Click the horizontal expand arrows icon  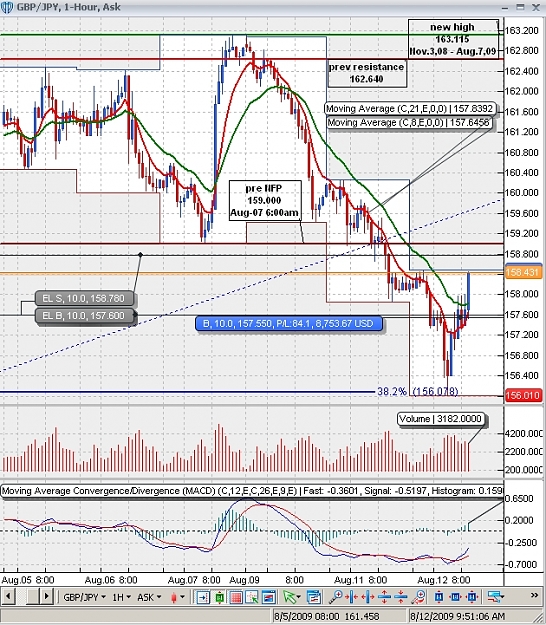click(368, 597)
